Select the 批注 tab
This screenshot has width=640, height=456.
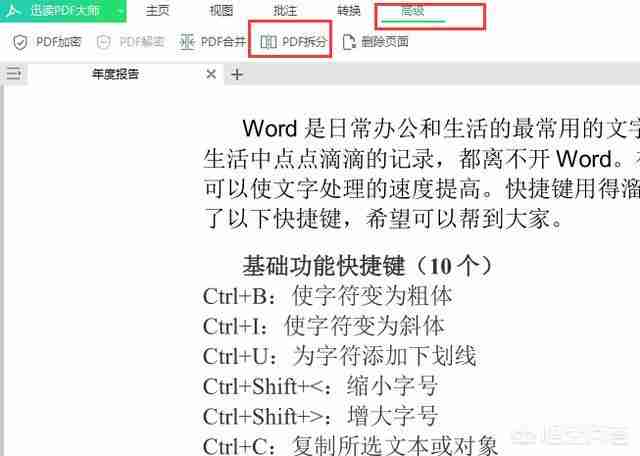click(284, 11)
